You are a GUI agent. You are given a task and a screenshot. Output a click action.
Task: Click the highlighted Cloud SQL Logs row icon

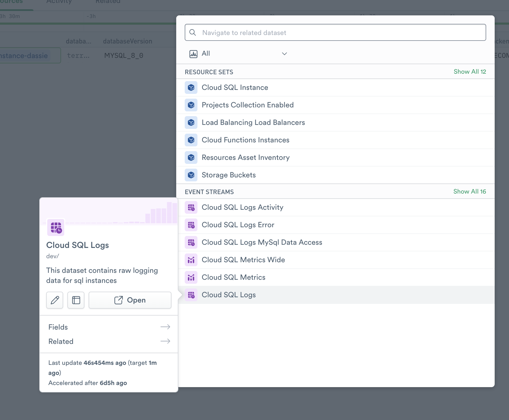pyautogui.click(x=191, y=295)
